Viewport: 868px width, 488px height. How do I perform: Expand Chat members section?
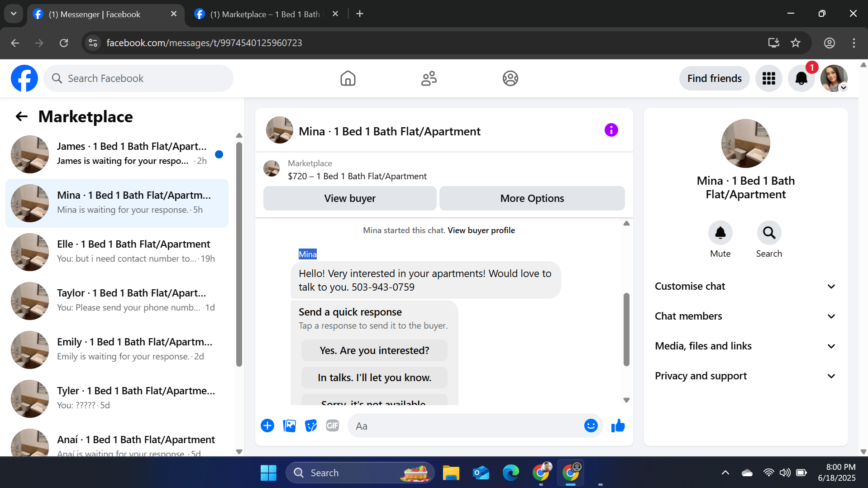tap(745, 316)
